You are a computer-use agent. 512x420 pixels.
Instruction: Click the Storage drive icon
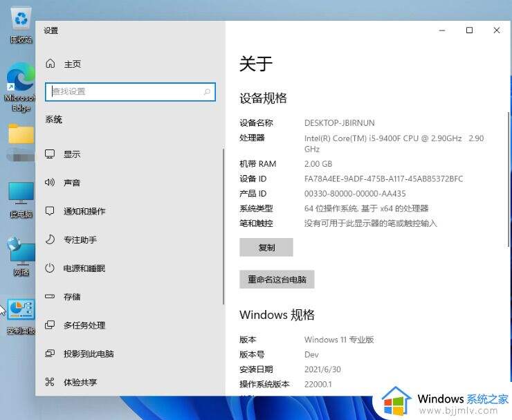click(x=50, y=297)
